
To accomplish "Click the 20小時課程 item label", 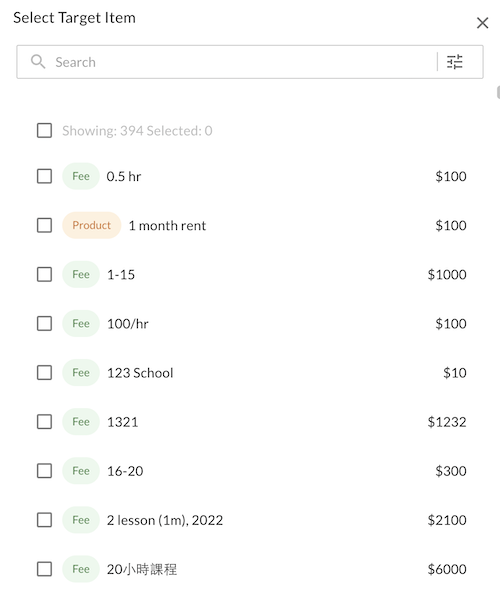I will click(142, 569).
